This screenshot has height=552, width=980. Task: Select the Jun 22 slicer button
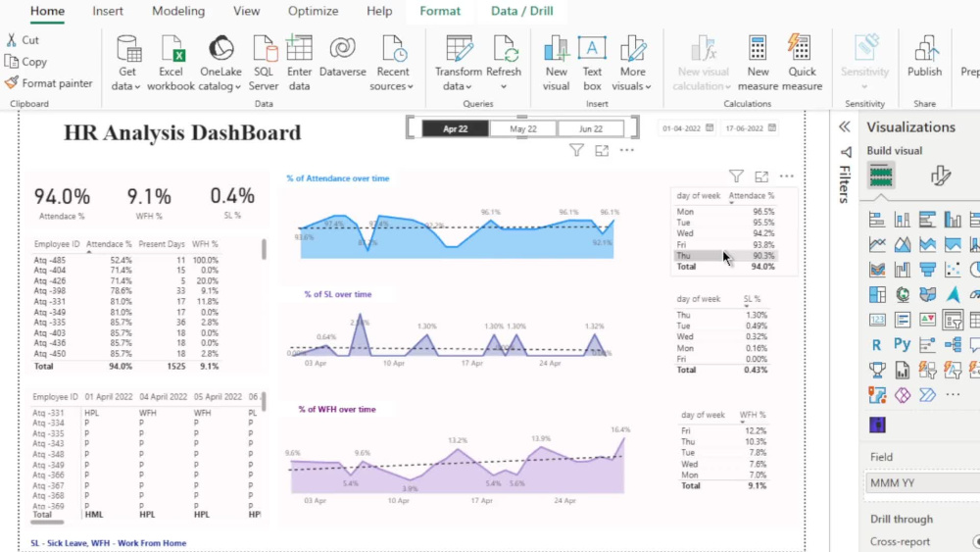click(591, 128)
